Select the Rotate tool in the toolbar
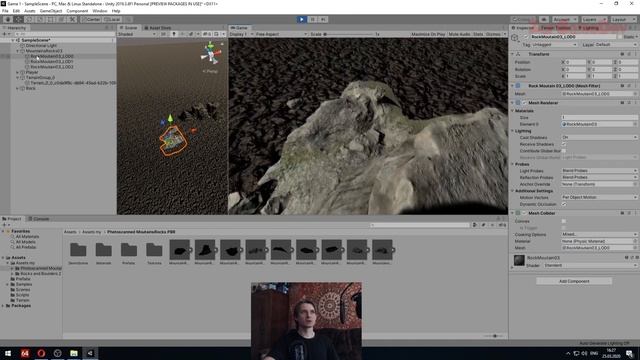The image size is (640, 360). (29, 19)
